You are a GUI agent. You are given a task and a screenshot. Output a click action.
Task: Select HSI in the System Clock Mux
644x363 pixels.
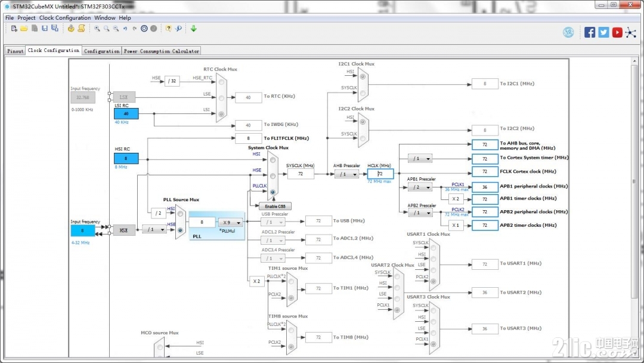273,160
